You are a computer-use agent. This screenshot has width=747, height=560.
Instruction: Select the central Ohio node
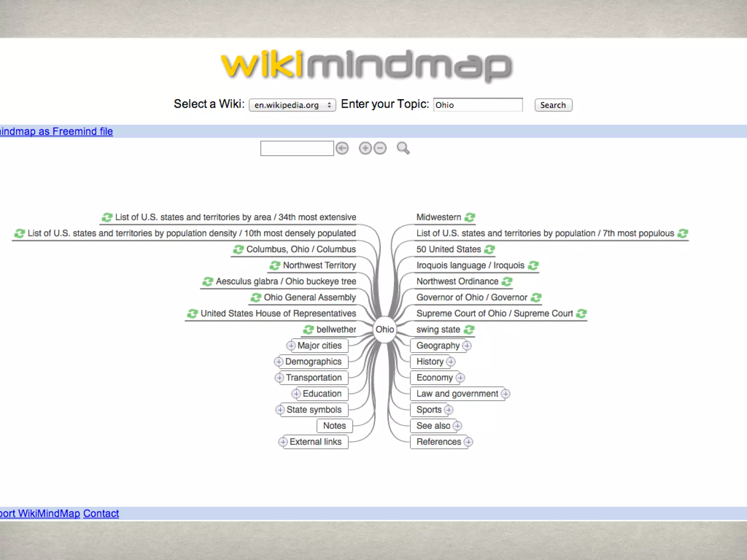pyautogui.click(x=384, y=330)
